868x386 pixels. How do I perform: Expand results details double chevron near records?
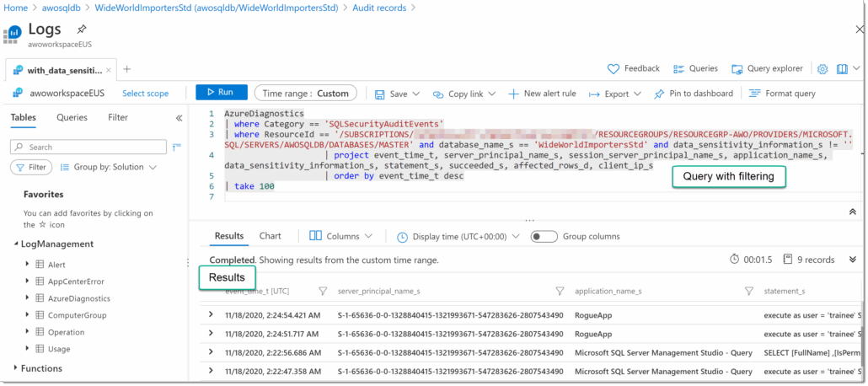click(853, 260)
